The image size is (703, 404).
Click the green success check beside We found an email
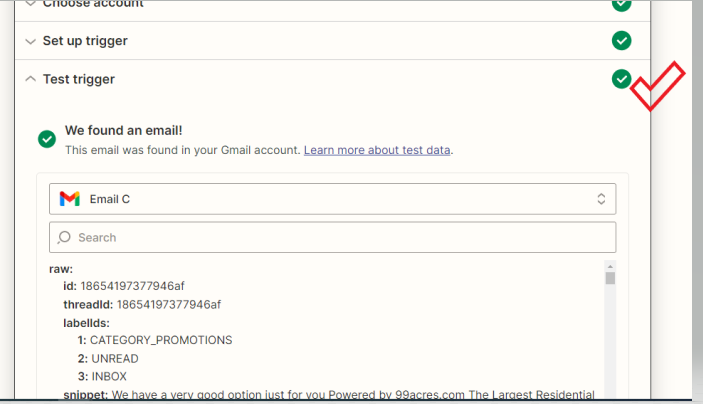(x=47, y=139)
